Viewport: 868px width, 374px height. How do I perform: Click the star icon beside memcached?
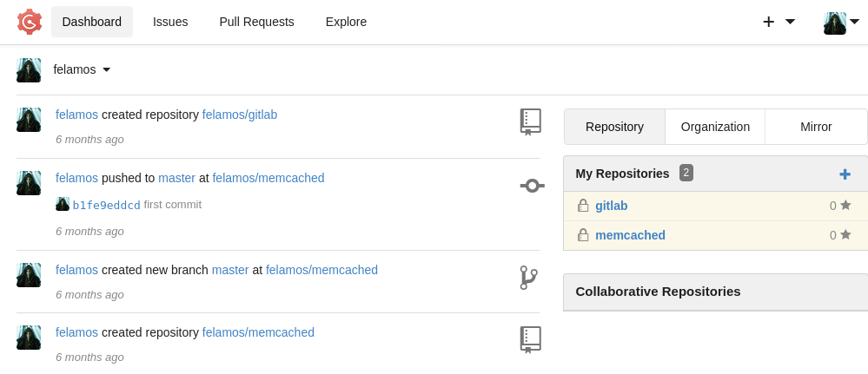point(845,235)
